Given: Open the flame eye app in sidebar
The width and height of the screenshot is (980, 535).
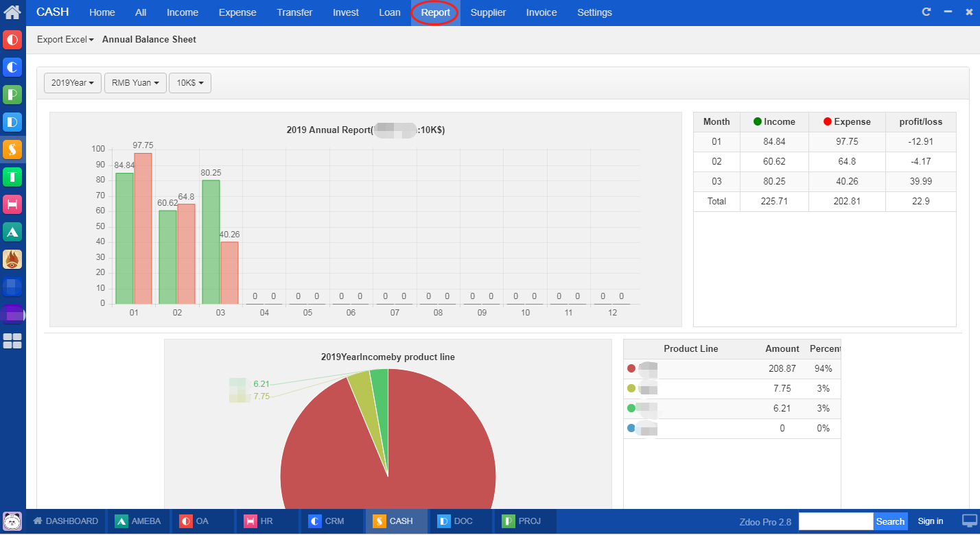Looking at the screenshot, I should [x=12, y=259].
